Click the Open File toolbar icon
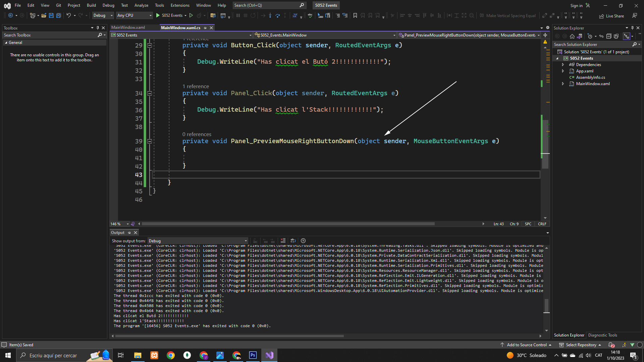 [x=44, y=15]
